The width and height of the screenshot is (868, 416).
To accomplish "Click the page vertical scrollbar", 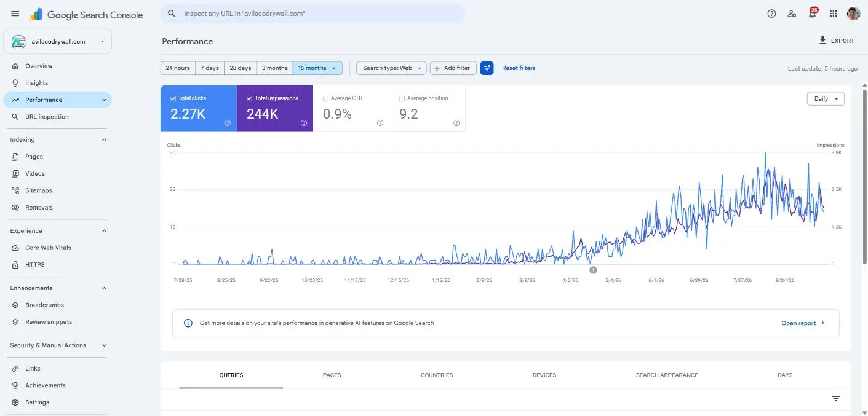I will point(864,178).
